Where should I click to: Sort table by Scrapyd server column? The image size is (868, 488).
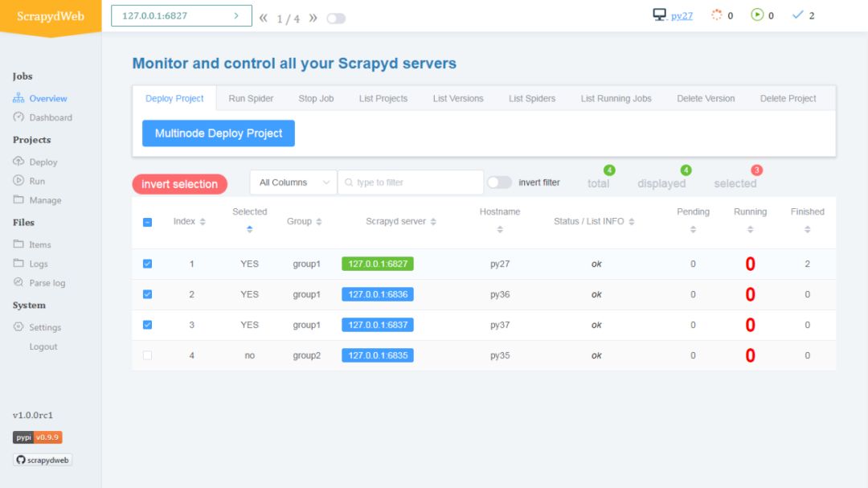pos(433,222)
